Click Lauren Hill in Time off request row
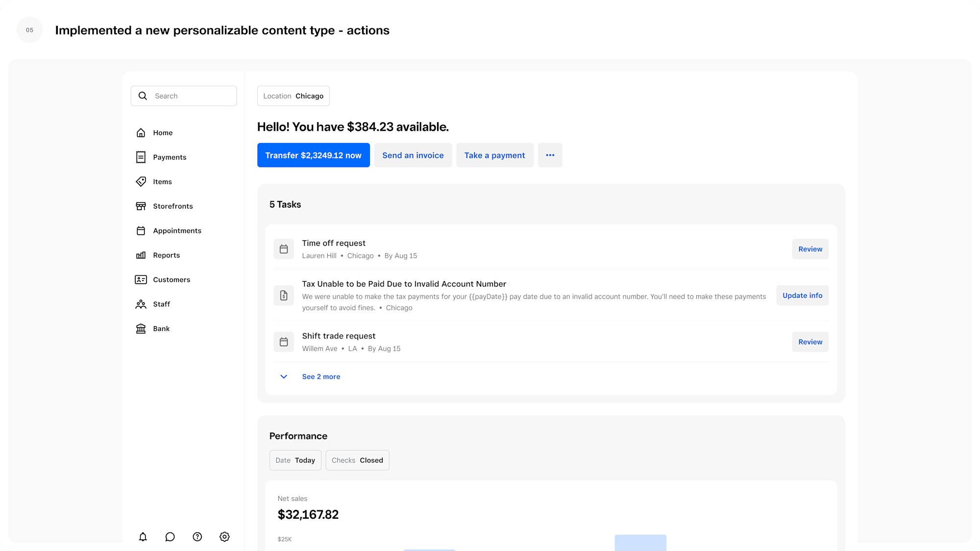 (319, 256)
